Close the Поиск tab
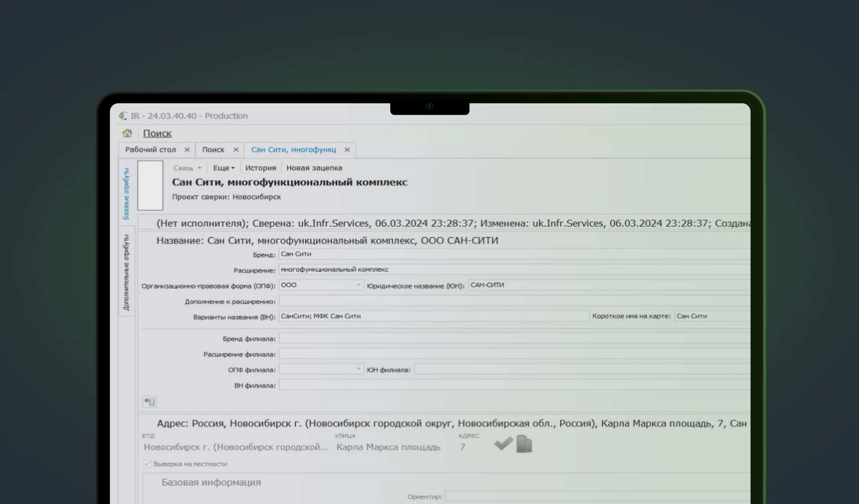 pyautogui.click(x=236, y=150)
